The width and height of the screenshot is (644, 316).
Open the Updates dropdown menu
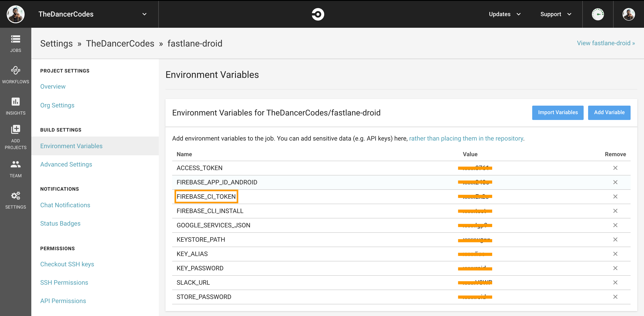[x=504, y=14]
